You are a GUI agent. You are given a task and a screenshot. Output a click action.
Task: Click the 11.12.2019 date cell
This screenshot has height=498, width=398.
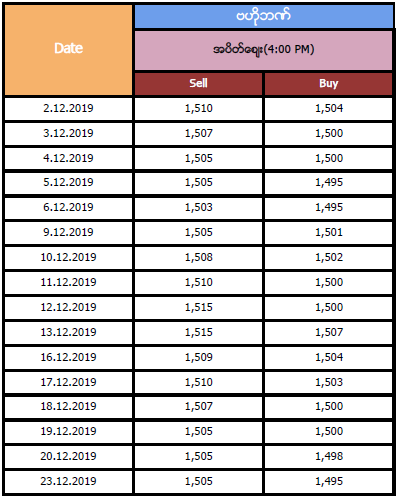[68, 283]
